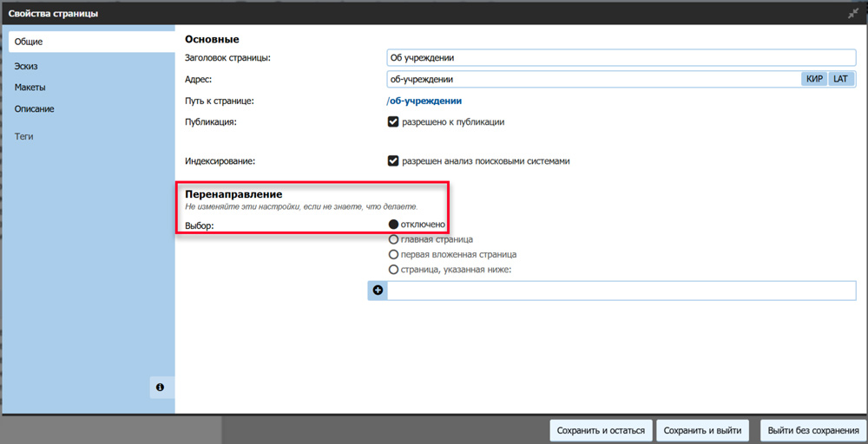Select the 'отключено' redirect radio option
The height and width of the screenshot is (444, 868).
tap(393, 225)
